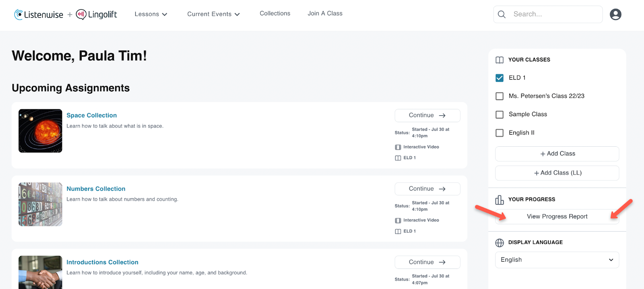Screen dimensions: 644x289
Task: Click the Introductions Collection handshake thumbnail
Action: pyautogui.click(x=40, y=272)
